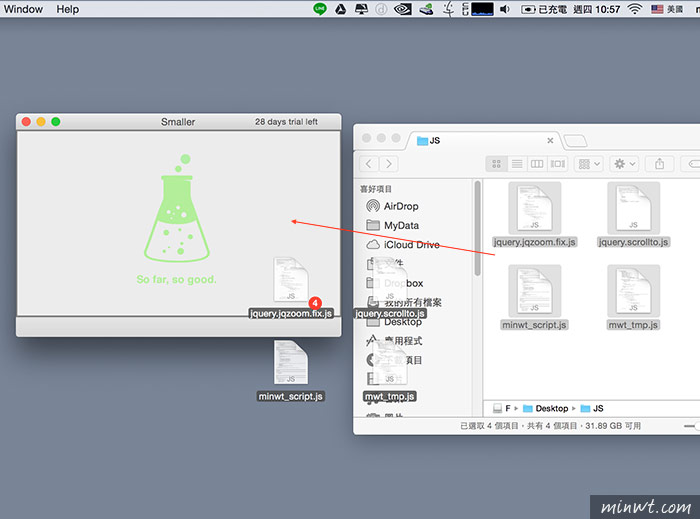This screenshot has width=700, height=519.
Task: Select mwt_tmp.js file in Finder
Action: point(633,291)
